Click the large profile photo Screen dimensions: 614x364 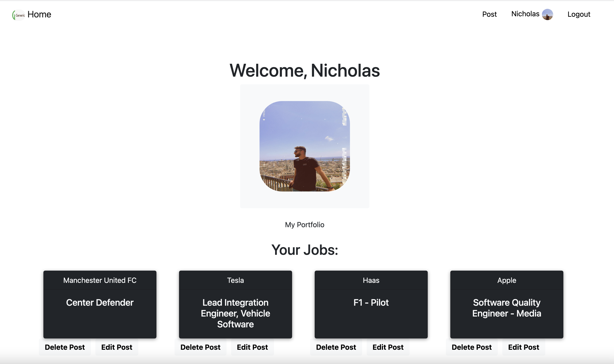(x=305, y=146)
